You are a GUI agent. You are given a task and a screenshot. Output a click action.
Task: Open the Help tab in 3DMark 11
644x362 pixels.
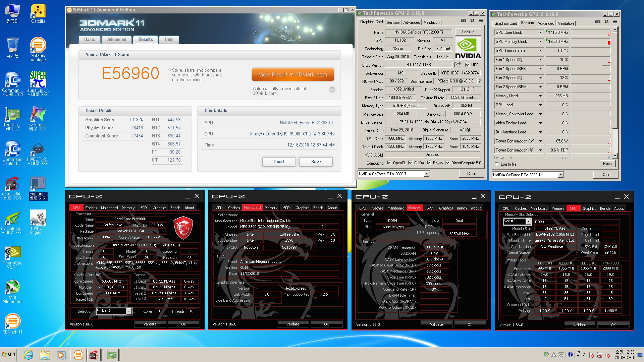169,40
